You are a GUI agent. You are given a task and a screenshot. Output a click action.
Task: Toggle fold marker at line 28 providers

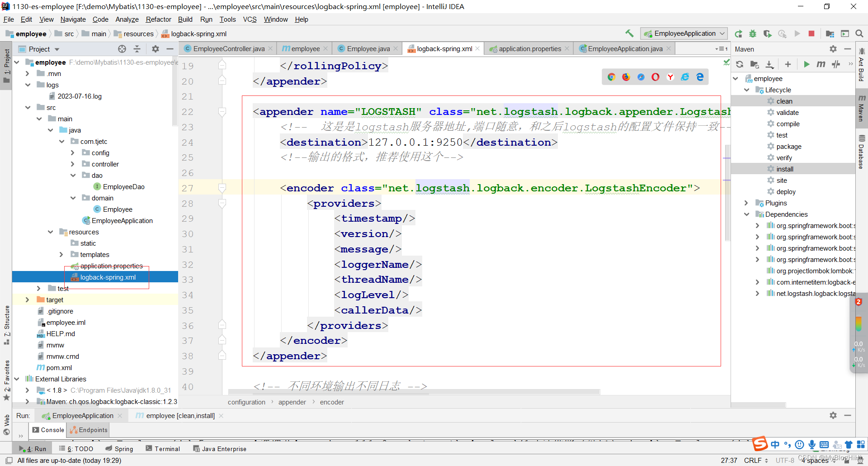(x=222, y=204)
